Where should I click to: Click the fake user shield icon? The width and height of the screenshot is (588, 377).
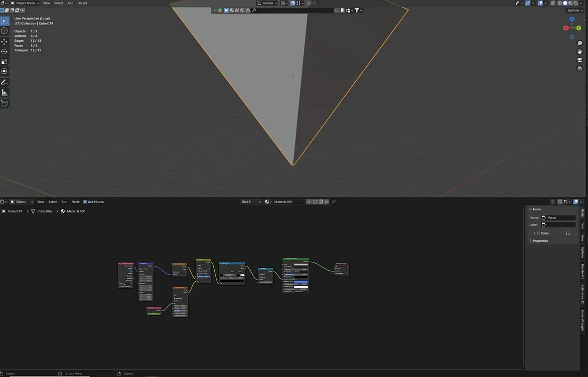pyautogui.click(x=315, y=202)
